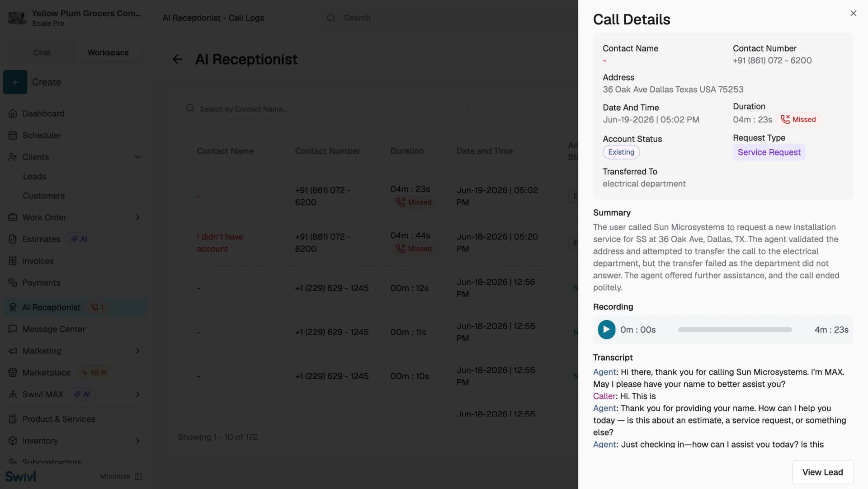Viewport: 868px width, 489px height.
Task: Click the Scheduler calendar icon
Action: [13, 135]
